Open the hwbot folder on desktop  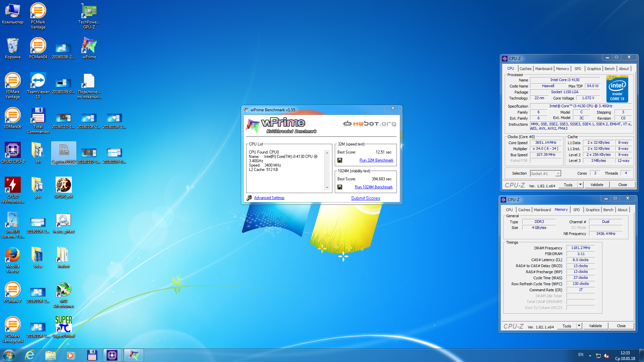pos(64,257)
